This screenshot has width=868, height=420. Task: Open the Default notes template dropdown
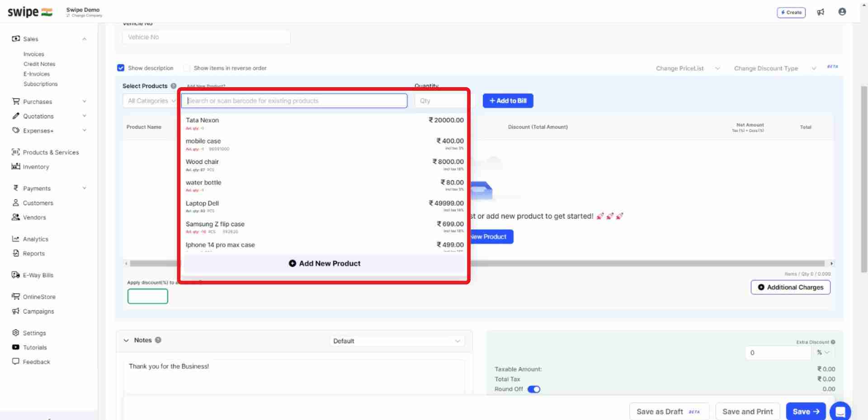tap(397, 341)
